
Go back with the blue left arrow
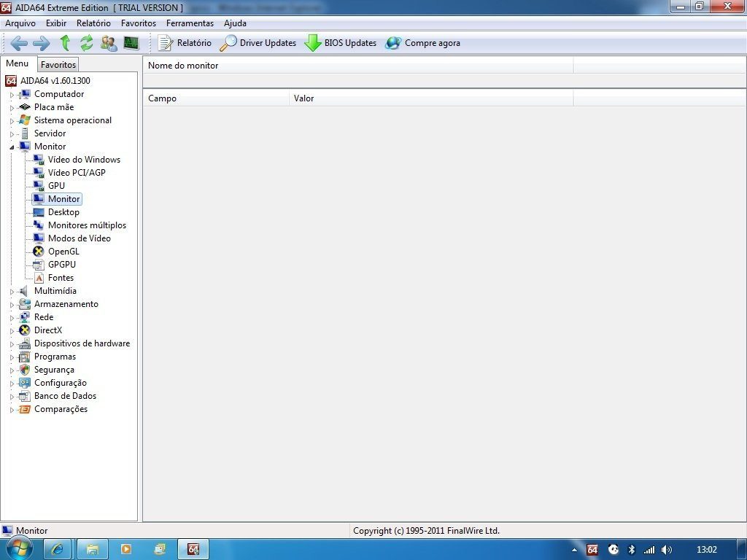pyautogui.click(x=18, y=43)
